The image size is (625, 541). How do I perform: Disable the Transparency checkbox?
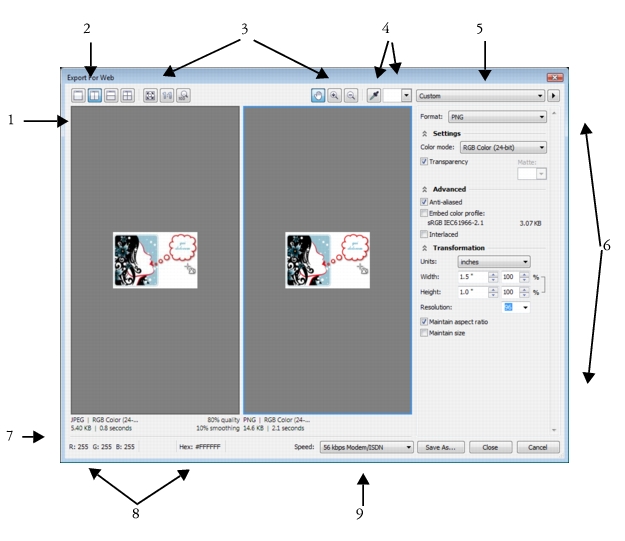(425, 161)
